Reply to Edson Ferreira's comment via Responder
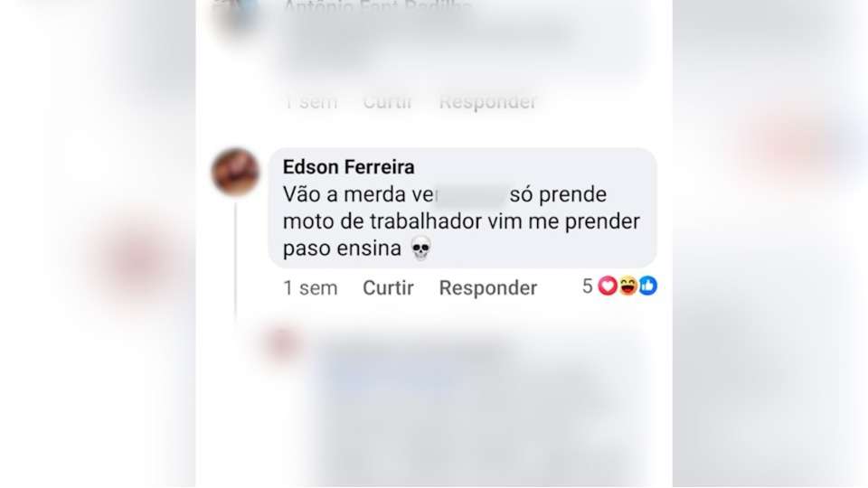This screenshot has height=488, width=868. point(487,287)
